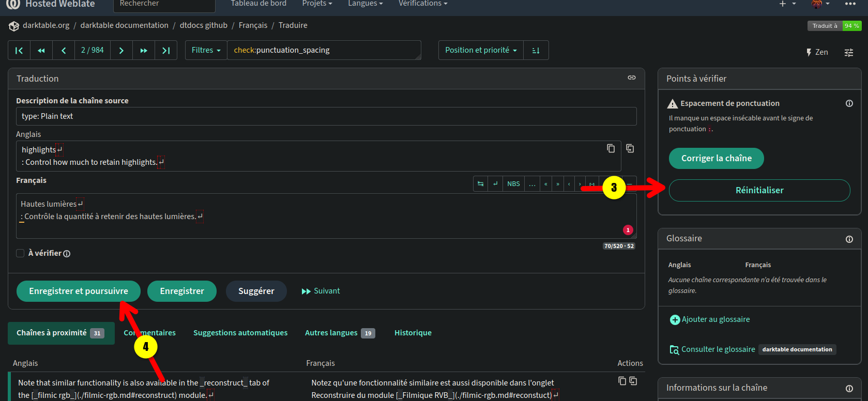Click Ajouter au glossaire link
This screenshot has height=401, width=868.
coord(710,319)
